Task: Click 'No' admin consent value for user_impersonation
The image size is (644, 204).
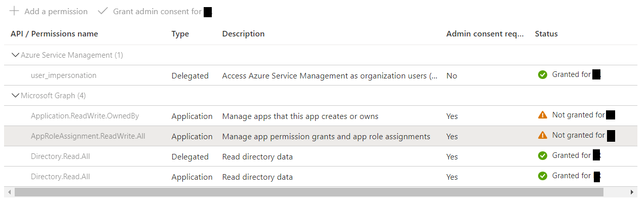Action: (x=451, y=75)
